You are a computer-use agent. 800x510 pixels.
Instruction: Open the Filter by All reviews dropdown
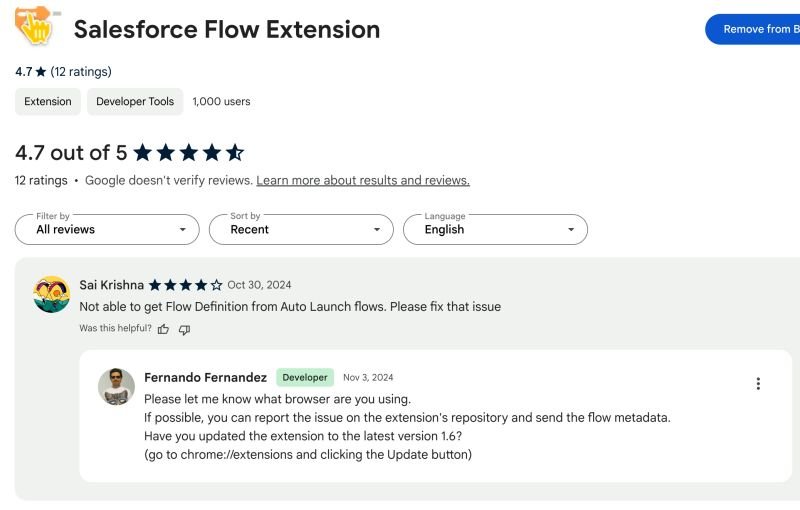107,230
